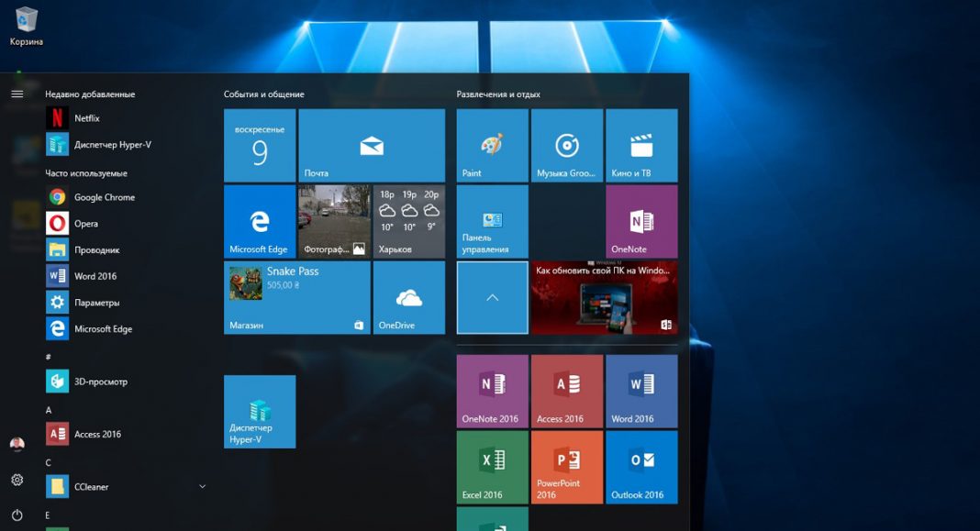Image resolution: width=980 pixels, height=531 pixels.
Task: Open the user account avatar
Action: (17, 444)
